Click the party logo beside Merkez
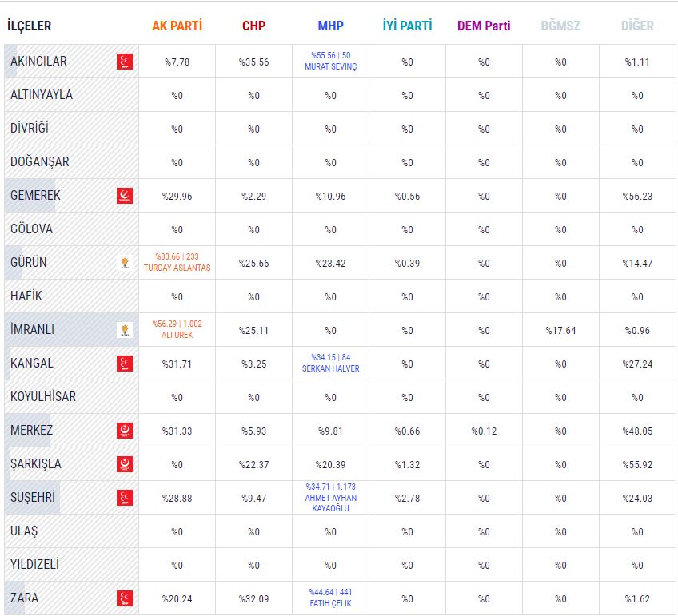The width and height of the screenshot is (678, 616). (x=124, y=431)
